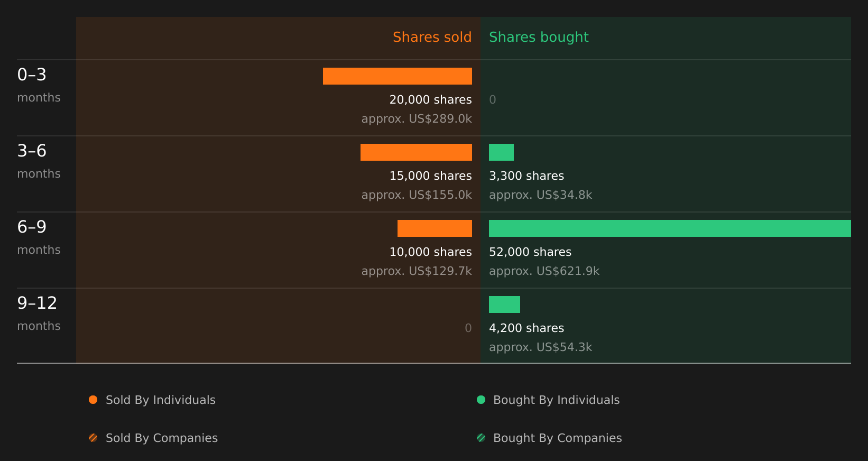Click the 3–6 months row label
This screenshot has height=461, width=868.
(39, 161)
